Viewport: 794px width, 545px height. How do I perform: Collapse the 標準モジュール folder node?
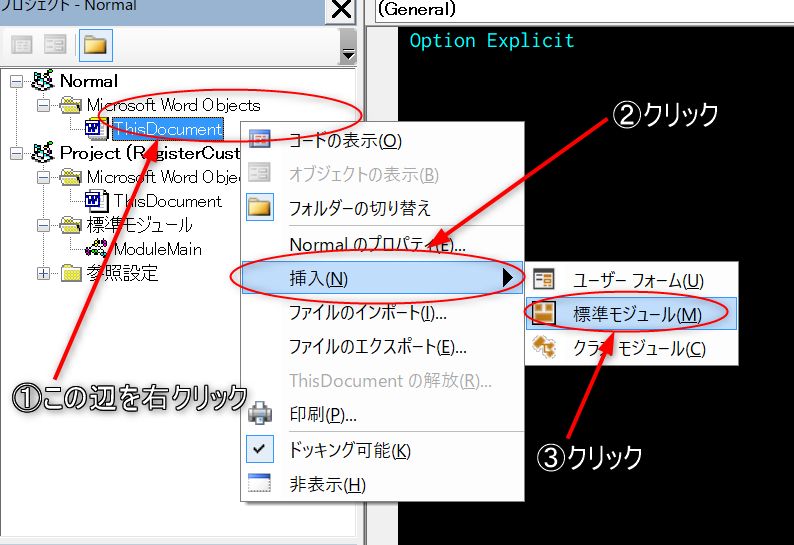[x=44, y=225]
